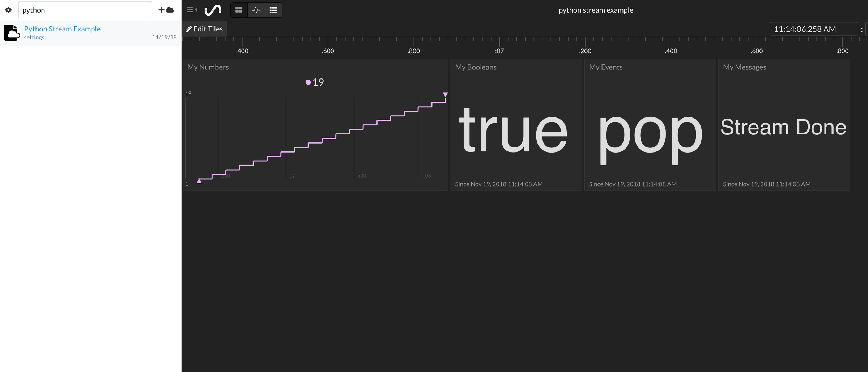
Task: Switch to the Lines list view icon
Action: coord(273,10)
